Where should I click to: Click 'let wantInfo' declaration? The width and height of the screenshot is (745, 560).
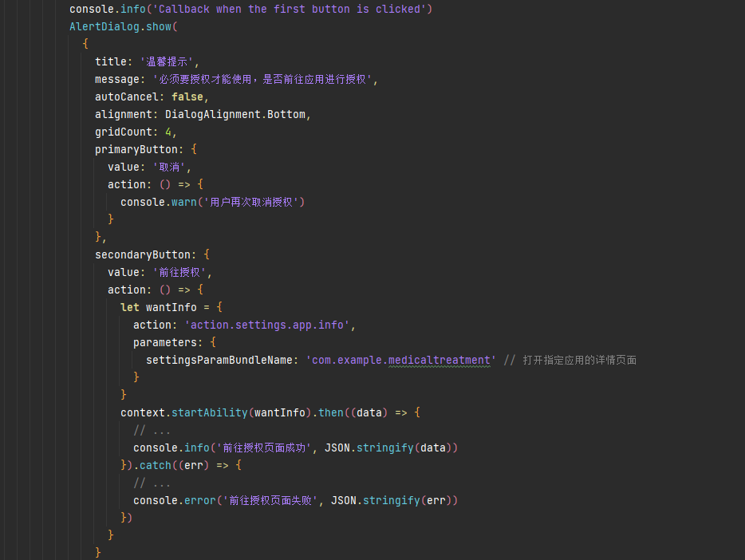click(x=158, y=307)
